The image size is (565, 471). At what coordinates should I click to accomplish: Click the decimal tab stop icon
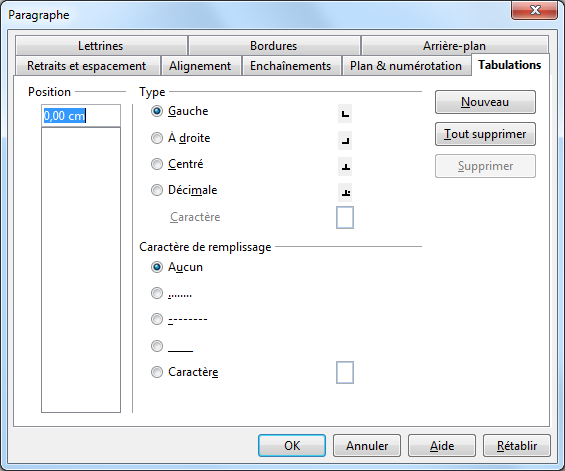coord(345,192)
